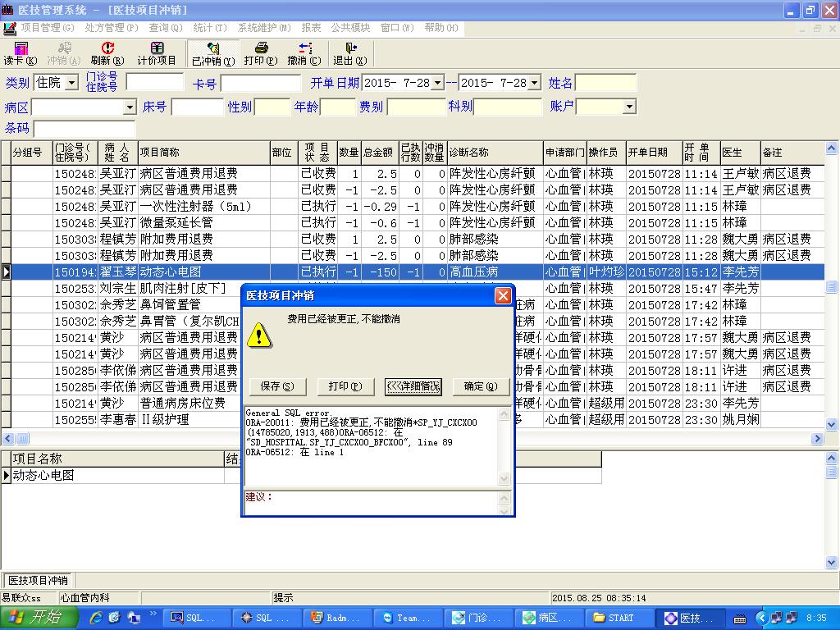Click the 姓名 input field

(x=606, y=83)
